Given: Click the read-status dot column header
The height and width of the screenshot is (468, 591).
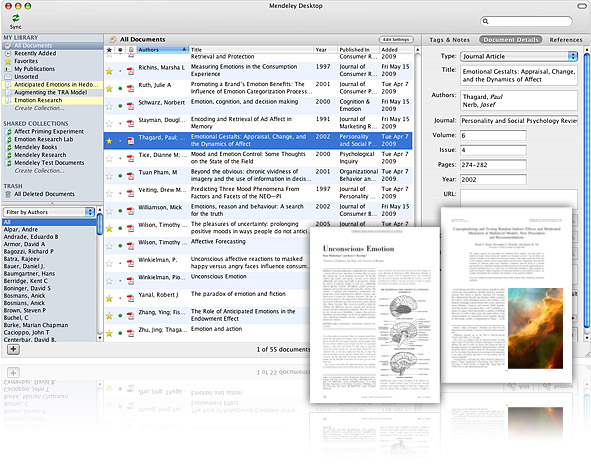Looking at the screenshot, I should 120,50.
